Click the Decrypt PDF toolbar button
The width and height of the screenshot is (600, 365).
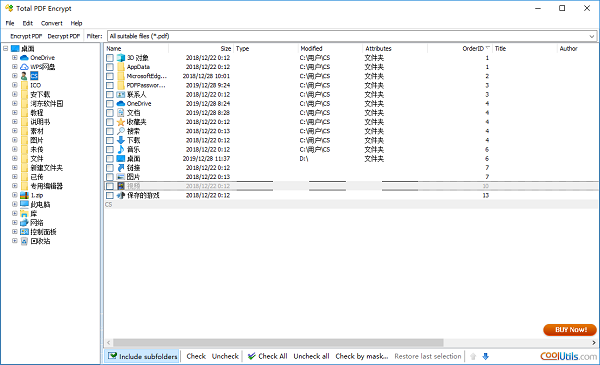click(64, 36)
